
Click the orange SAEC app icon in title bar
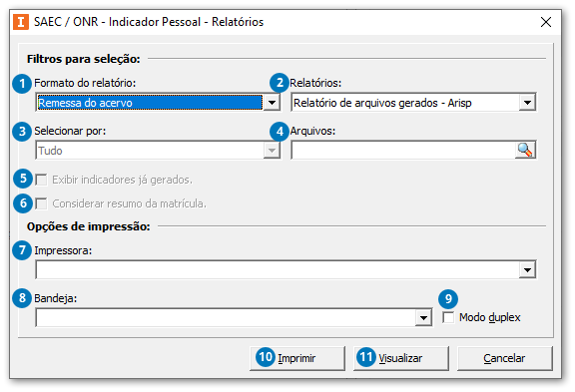click(21, 22)
